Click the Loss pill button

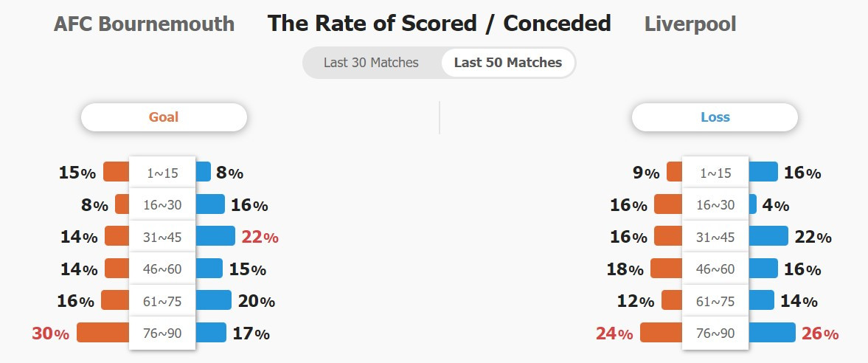(x=715, y=117)
